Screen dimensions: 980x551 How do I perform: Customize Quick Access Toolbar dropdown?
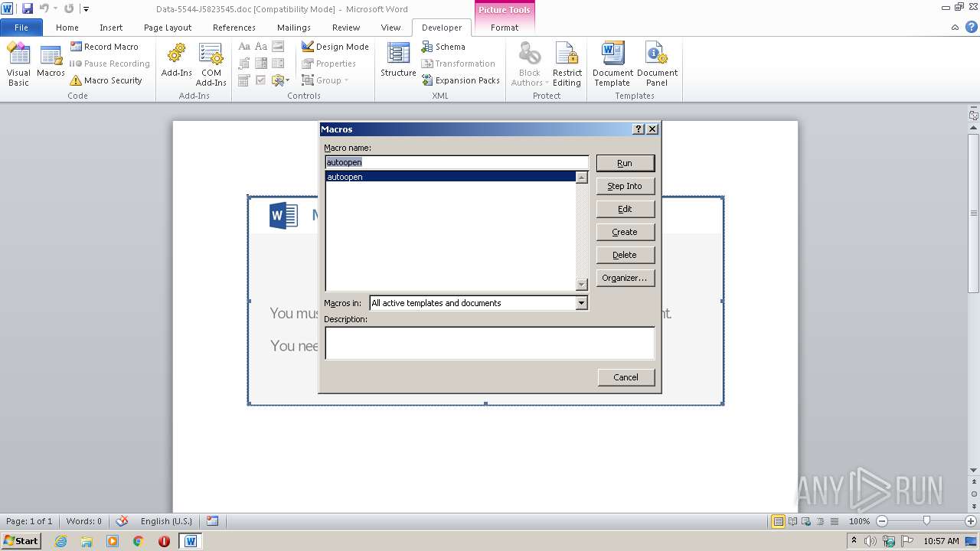click(x=86, y=8)
